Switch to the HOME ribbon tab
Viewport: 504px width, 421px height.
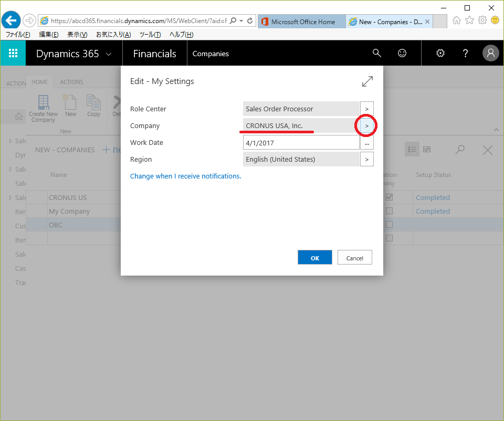[x=39, y=82]
